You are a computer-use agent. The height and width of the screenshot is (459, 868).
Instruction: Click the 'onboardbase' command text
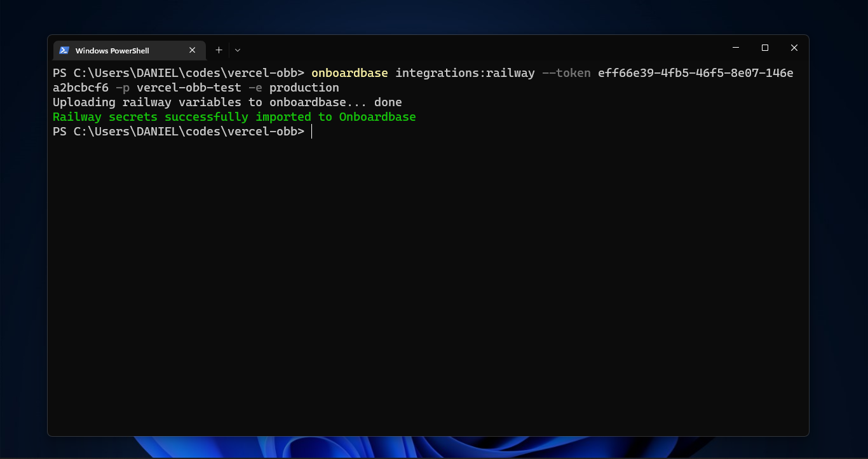coord(349,73)
